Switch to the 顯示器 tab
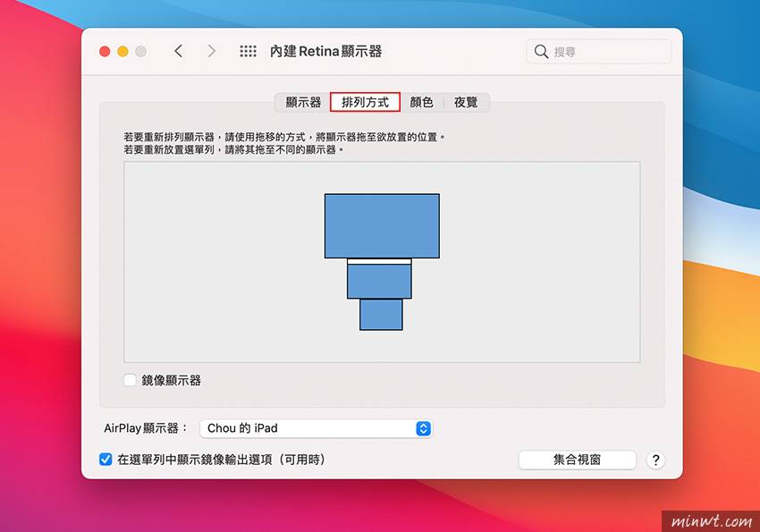The width and height of the screenshot is (760, 532). [x=303, y=102]
